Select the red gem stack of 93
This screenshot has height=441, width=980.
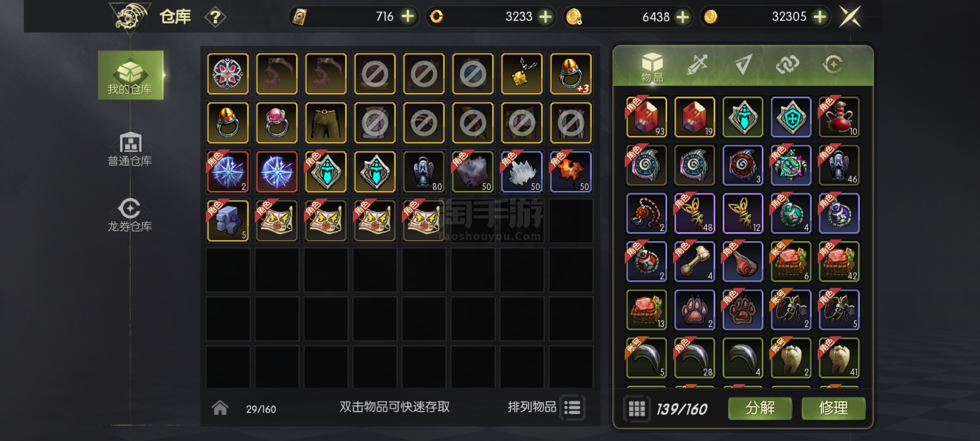point(646,117)
